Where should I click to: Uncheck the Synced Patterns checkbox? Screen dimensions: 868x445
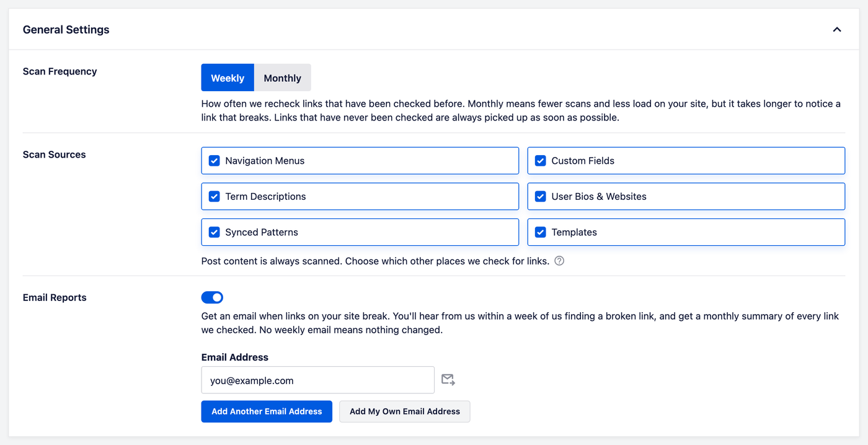pos(215,232)
